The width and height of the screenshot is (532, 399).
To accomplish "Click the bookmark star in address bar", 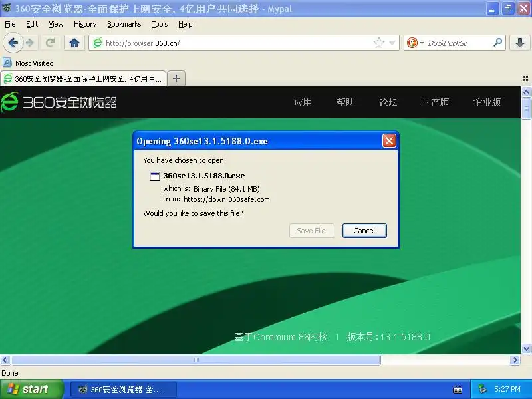I will point(378,43).
